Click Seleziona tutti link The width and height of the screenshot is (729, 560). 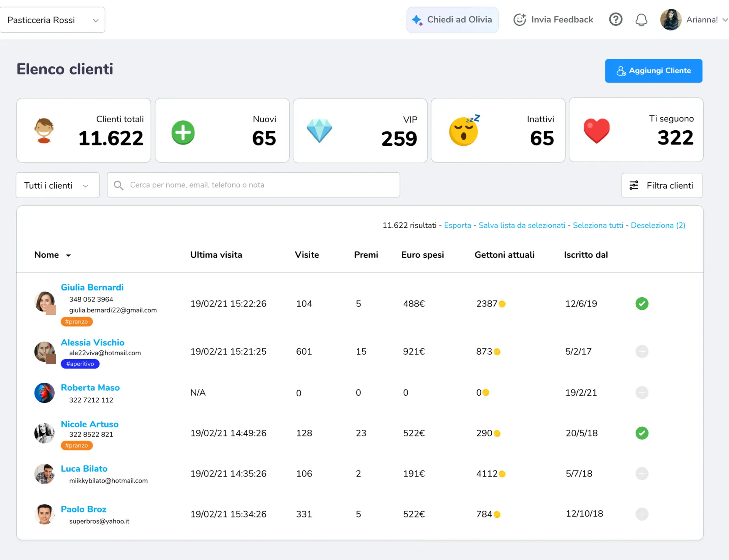click(x=598, y=226)
